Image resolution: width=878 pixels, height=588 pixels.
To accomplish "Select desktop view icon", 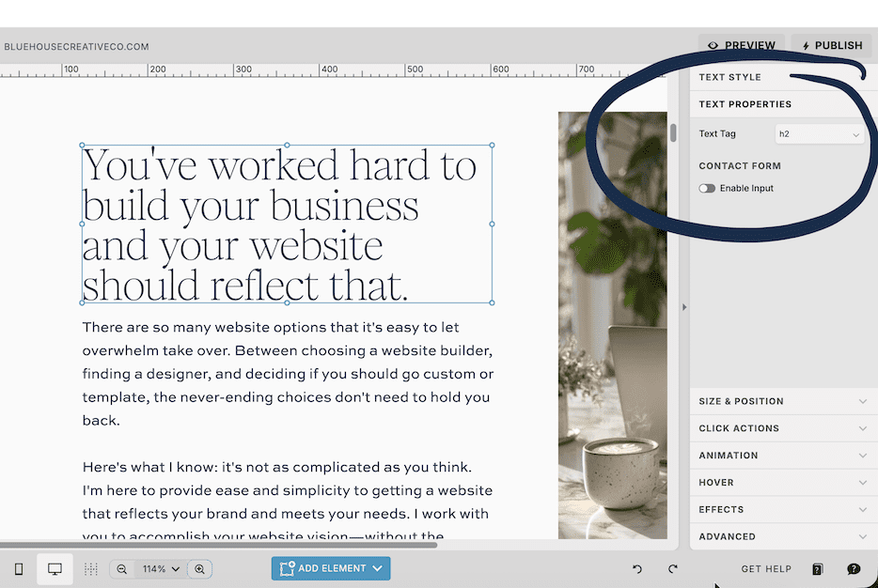I will (x=55, y=569).
